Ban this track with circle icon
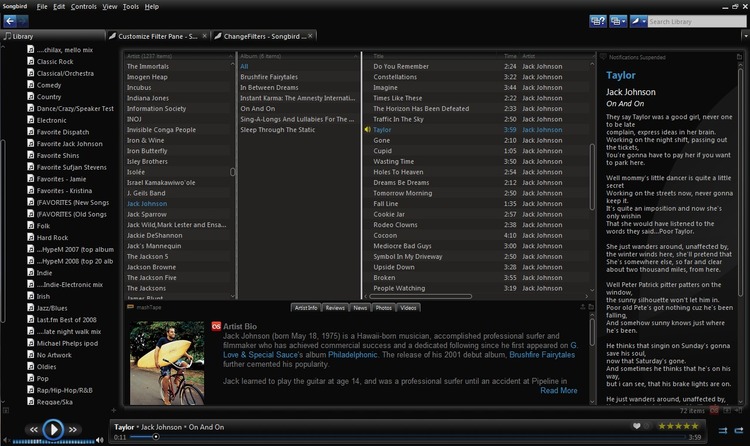The width and height of the screenshot is (750, 446). 647,426
